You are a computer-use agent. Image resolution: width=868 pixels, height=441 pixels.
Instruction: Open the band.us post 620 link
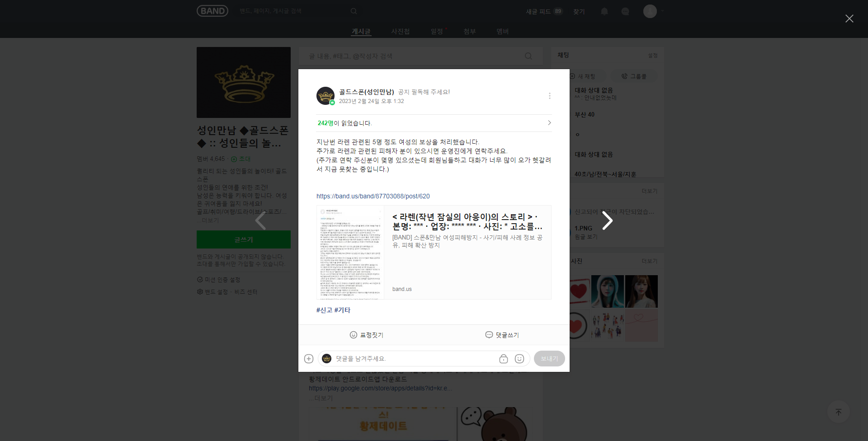coord(373,196)
